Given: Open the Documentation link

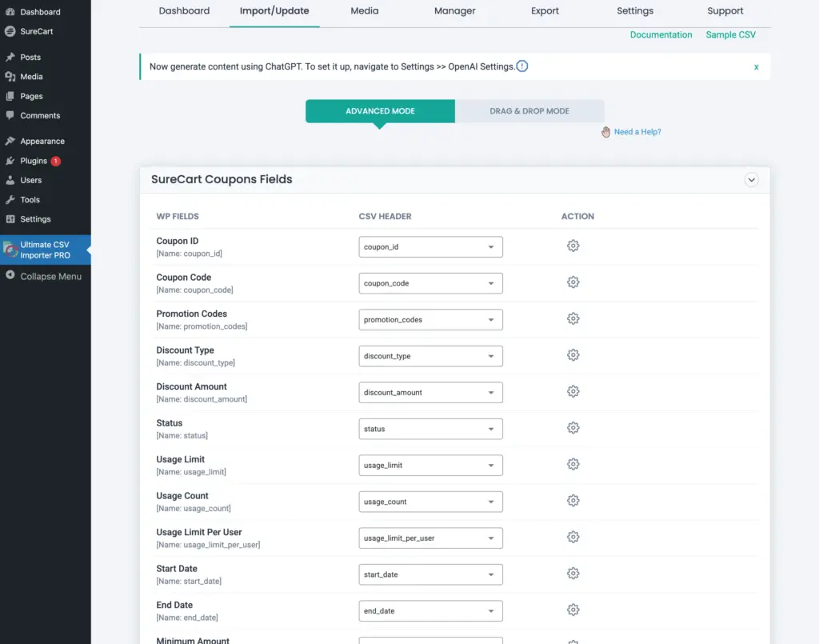Looking at the screenshot, I should pyautogui.click(x=661, y=35).
